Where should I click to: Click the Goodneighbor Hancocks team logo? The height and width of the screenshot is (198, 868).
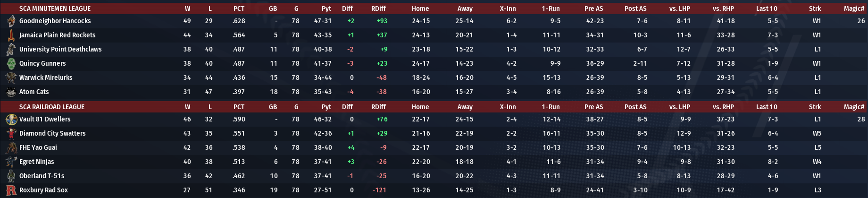coord(11,21)
